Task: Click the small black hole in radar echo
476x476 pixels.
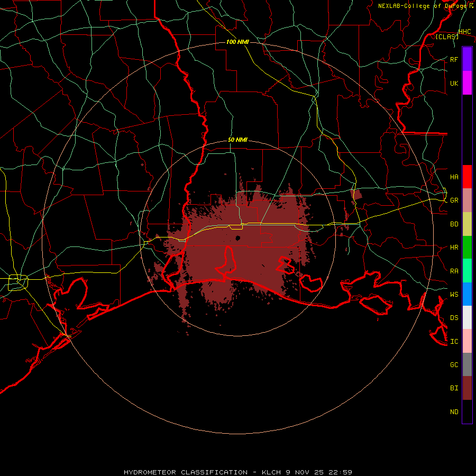Action: pyautogui.click(x=237, y=238)
